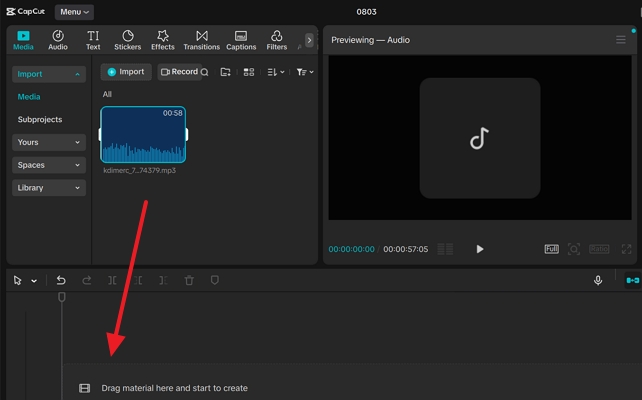Switch to the Audio tab
This screenshot has width=642, height=400.
pos(58,40)
